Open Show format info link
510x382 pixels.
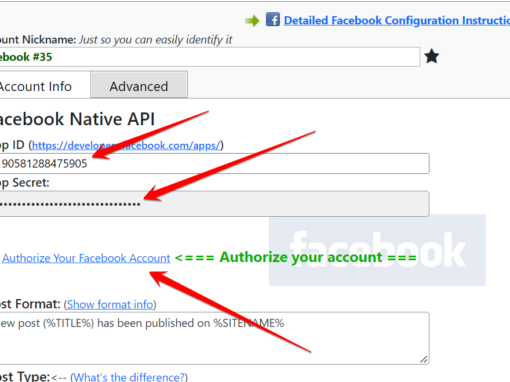pos(110,304)
